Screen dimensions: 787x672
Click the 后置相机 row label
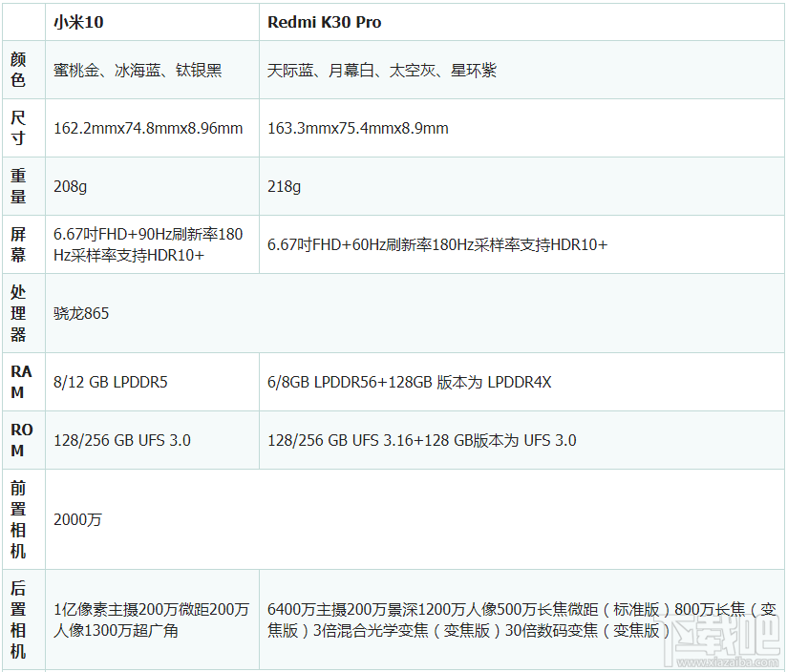pos(19,623)
